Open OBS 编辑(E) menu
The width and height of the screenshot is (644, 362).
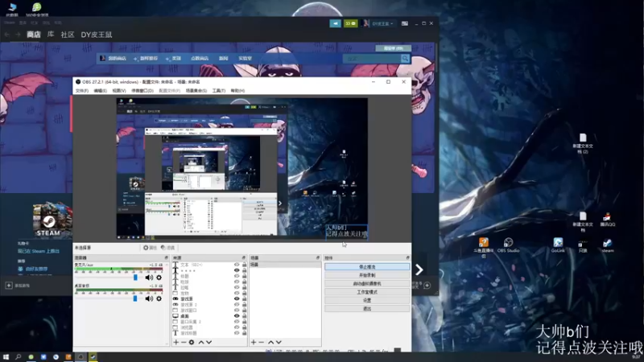tap(100, 91)
